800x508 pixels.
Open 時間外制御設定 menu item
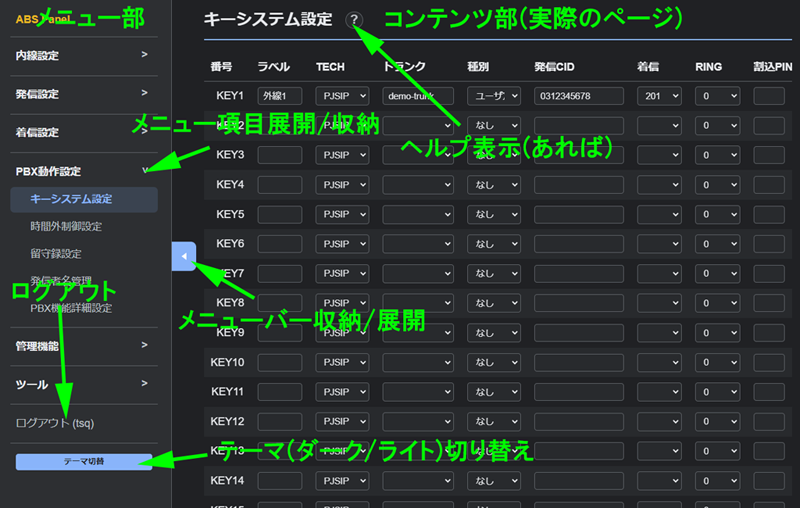point(66,226)
